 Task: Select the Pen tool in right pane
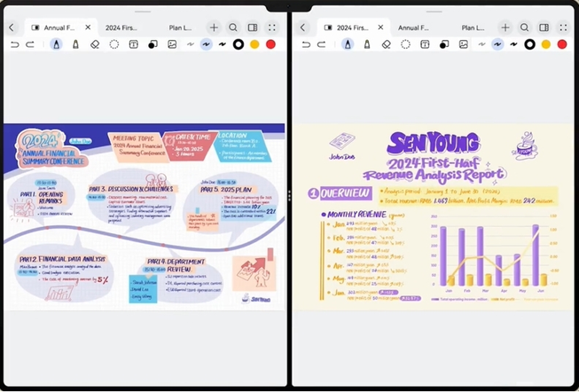coord(348,44)
